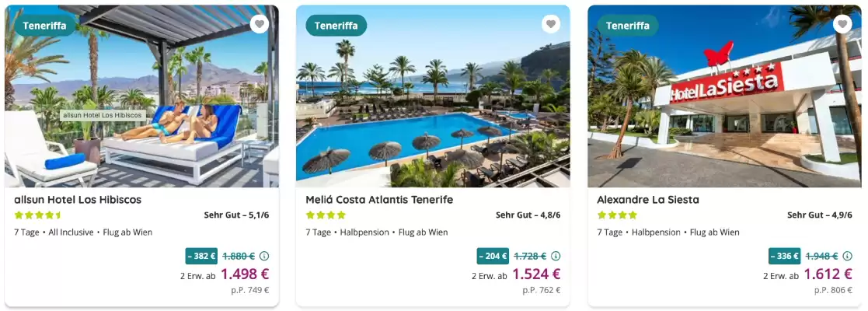Favorite the allsun Hotel Los Hibiscos heart icon
Viewport: 868px width, 311px height.
point(260,24)
